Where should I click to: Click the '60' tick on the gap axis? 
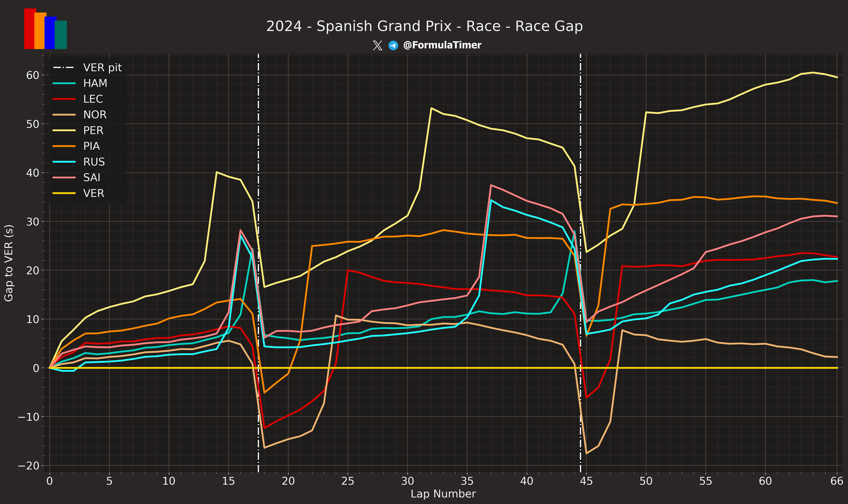pos(33,75)
